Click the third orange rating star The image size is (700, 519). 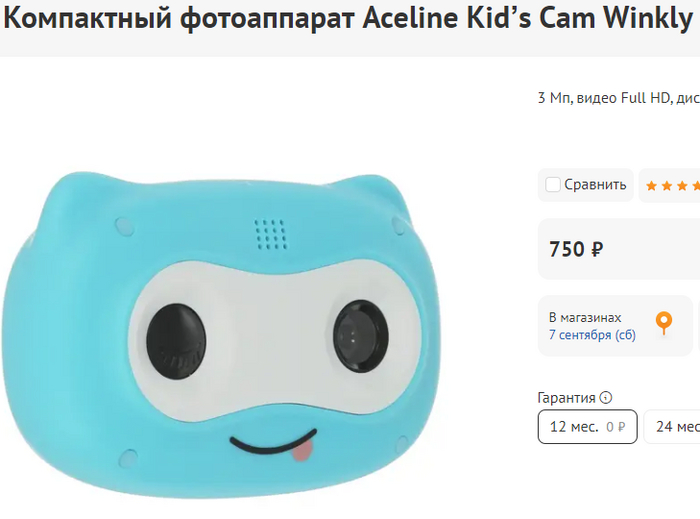(x=682, y=186)
